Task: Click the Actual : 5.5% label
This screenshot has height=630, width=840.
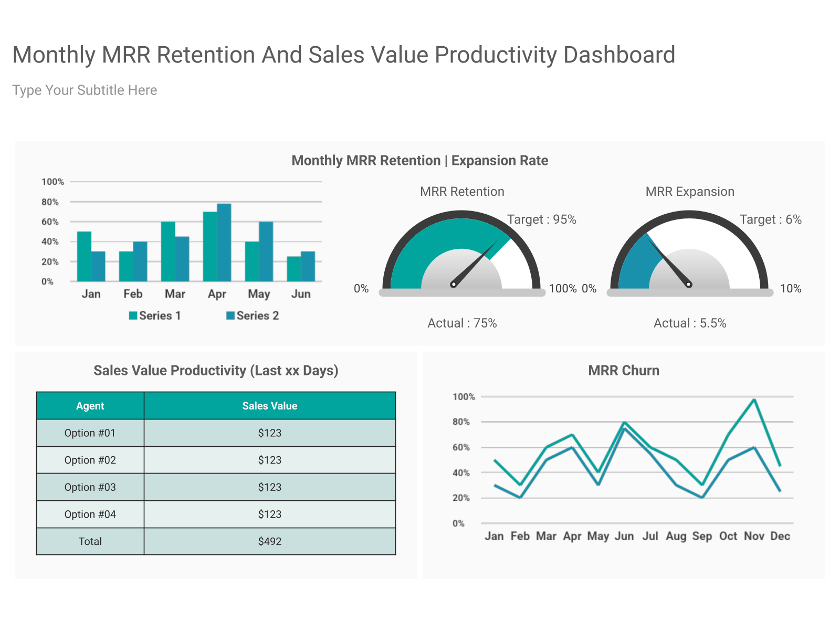Action: pos(690,323)
